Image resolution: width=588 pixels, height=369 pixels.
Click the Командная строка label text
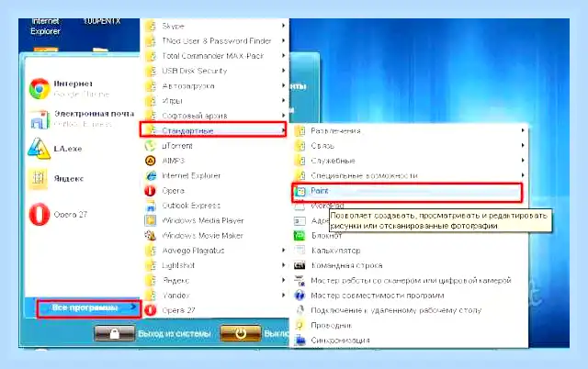pyautogui.click(x=347, y=265)
